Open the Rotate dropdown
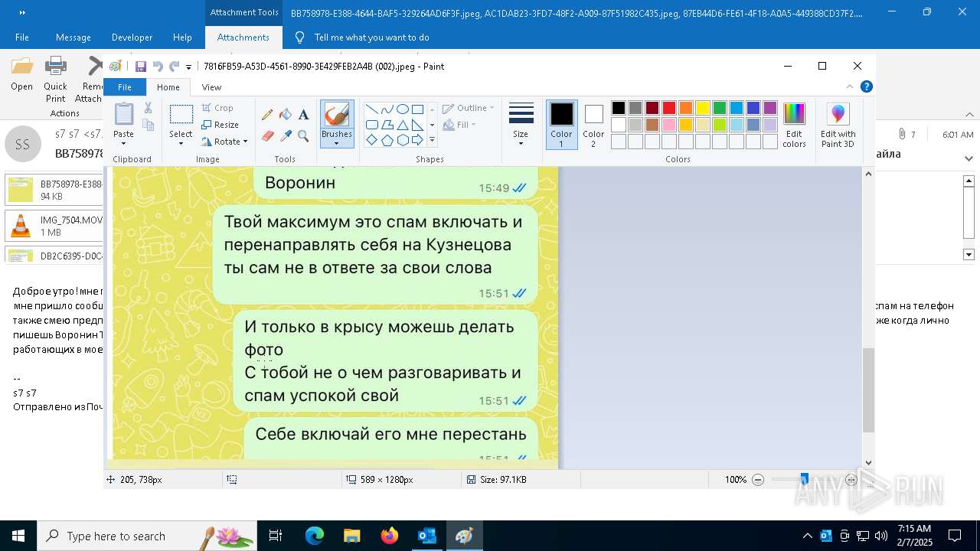Viewport: 980px width, 551px height. (x=225, y=142)
